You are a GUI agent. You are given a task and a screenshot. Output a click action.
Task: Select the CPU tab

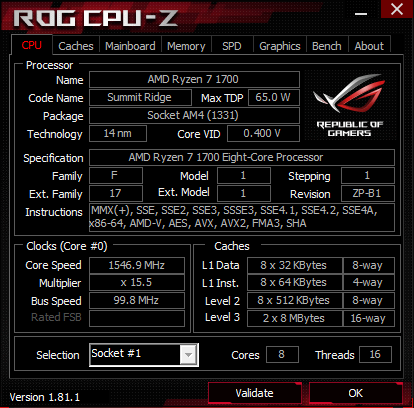[32, 45]
